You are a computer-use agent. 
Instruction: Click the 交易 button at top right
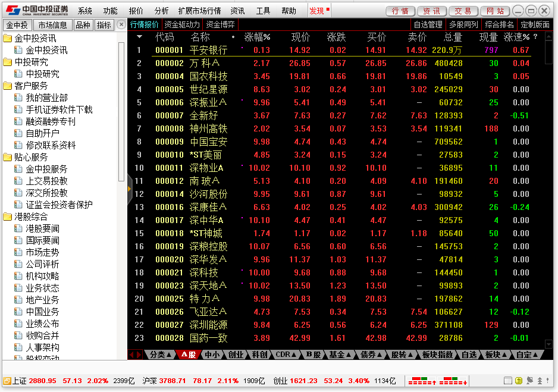point(463,11)
